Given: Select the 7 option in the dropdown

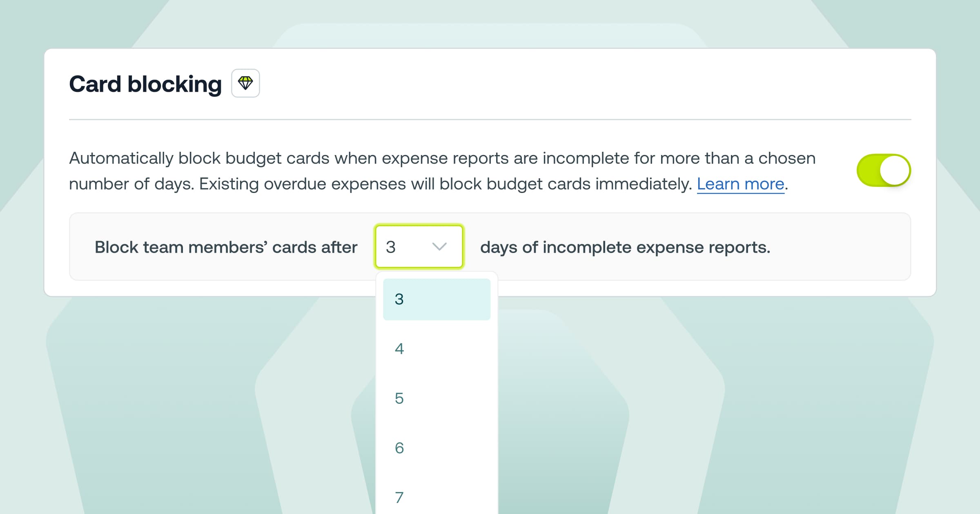Looking at the screenshot, I should point(437,498).
